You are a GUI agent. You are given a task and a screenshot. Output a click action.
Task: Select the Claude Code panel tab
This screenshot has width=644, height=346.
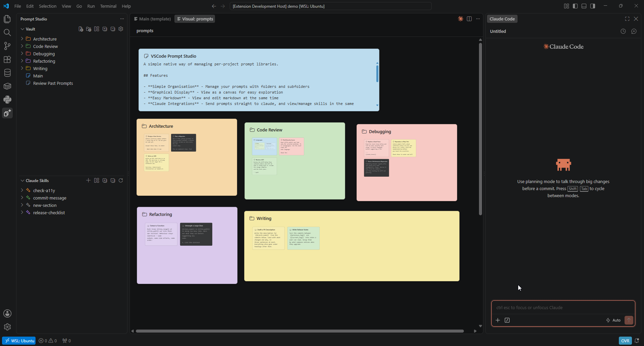pyautogui.click(x=502, y=19)
